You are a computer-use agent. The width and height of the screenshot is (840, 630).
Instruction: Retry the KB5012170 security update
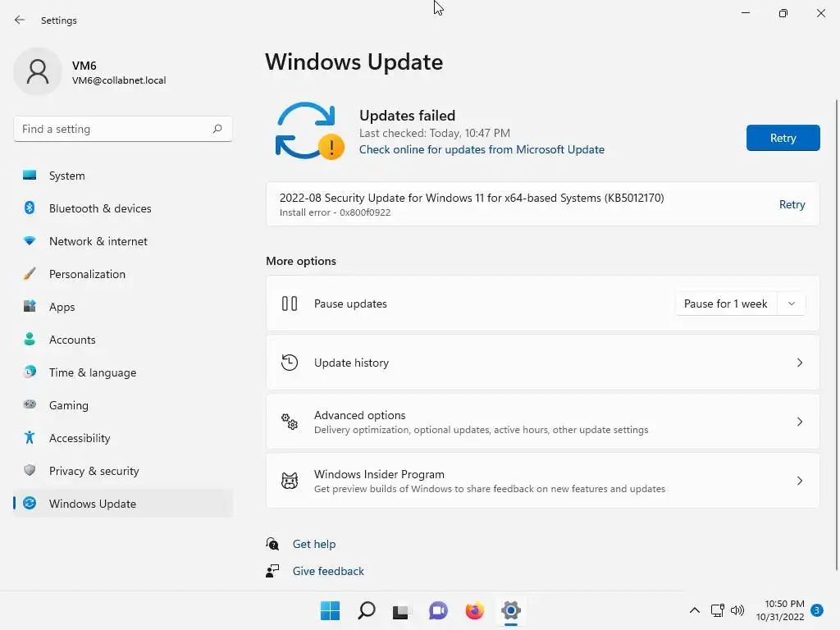[792, 204]
